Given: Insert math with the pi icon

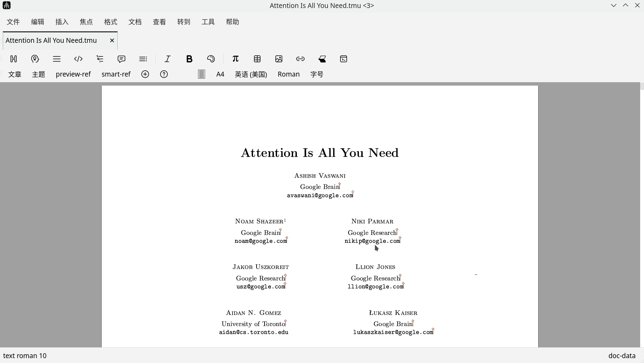Looking at the screenshot, I should (236, 59).
